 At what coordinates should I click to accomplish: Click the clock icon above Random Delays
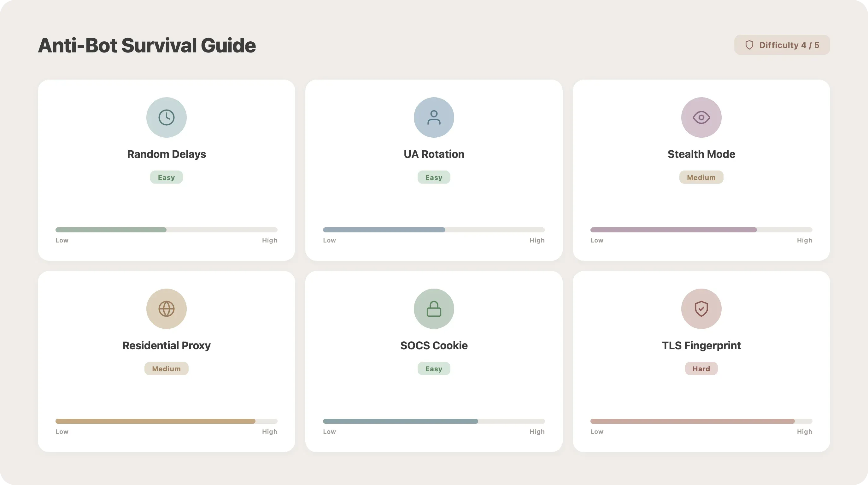(x=167, y=117)
